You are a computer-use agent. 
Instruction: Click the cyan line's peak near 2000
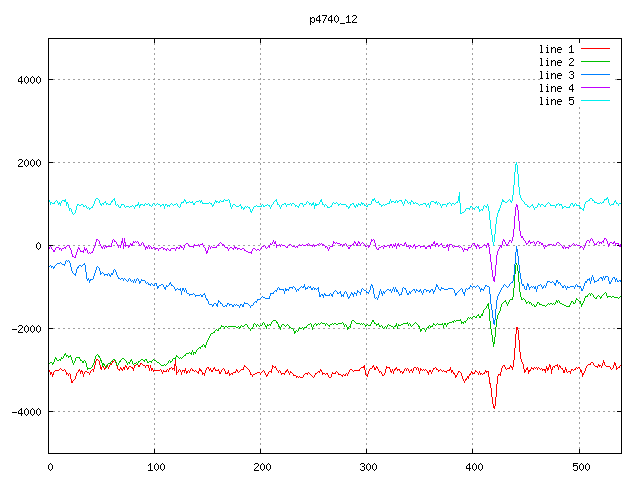coord(516,163)
